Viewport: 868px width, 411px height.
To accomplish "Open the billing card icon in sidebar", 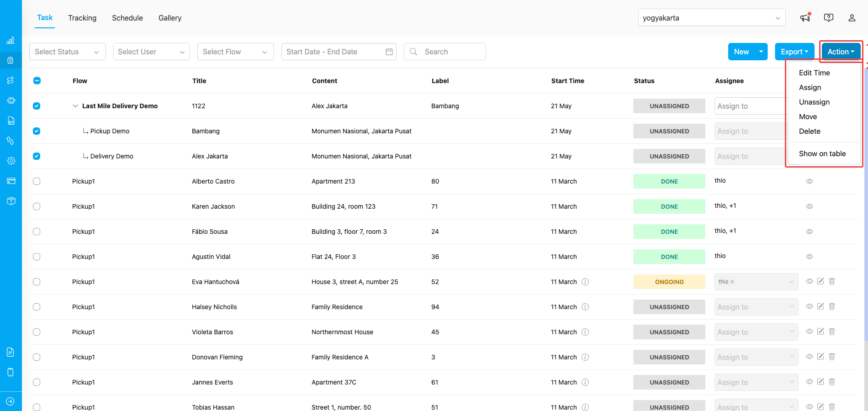I will [11, 181].
